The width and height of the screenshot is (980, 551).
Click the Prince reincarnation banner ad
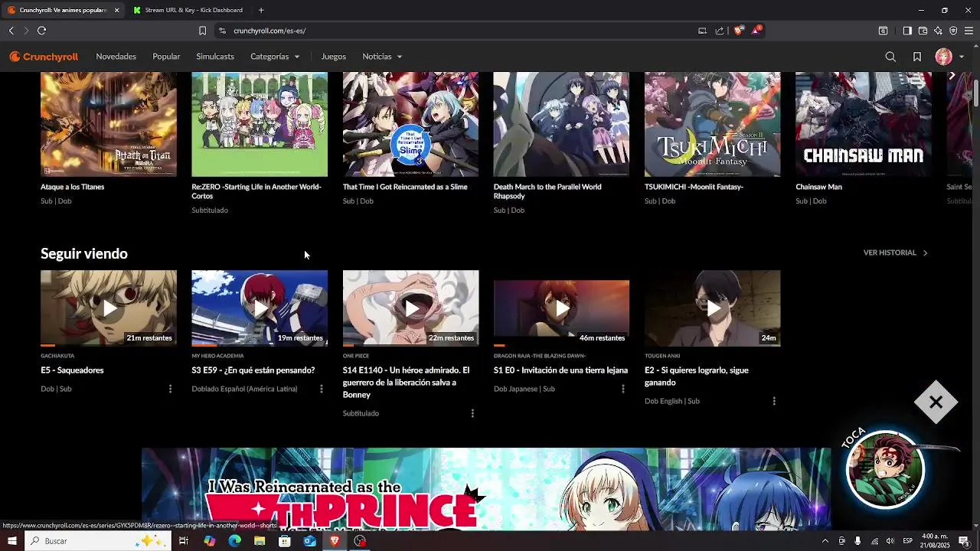(486, 488)
